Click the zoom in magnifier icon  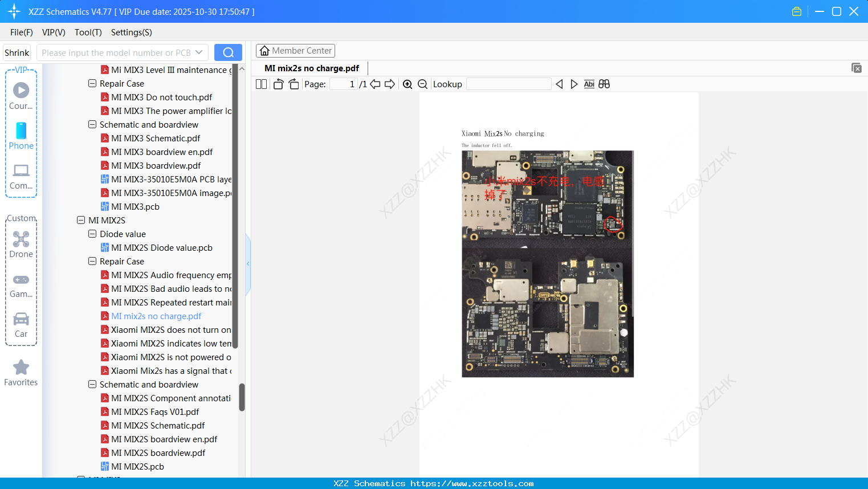tap(407, 84)
